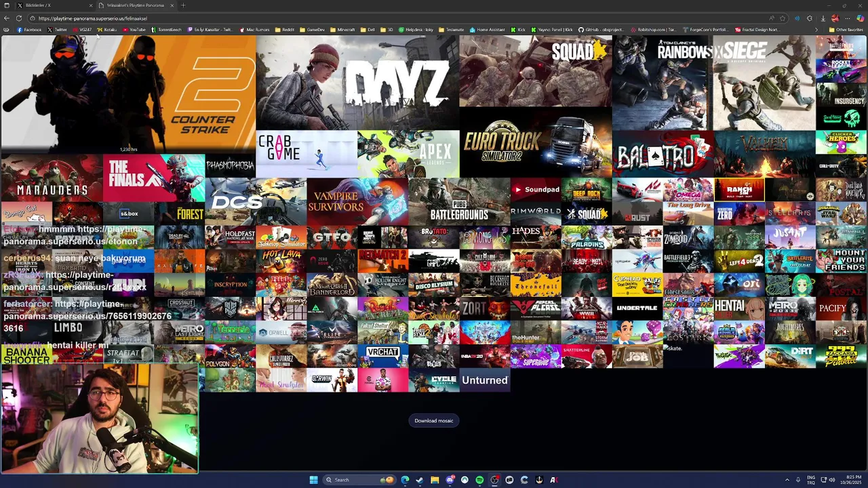Select the Apex Legends tile

click(408, 154)
